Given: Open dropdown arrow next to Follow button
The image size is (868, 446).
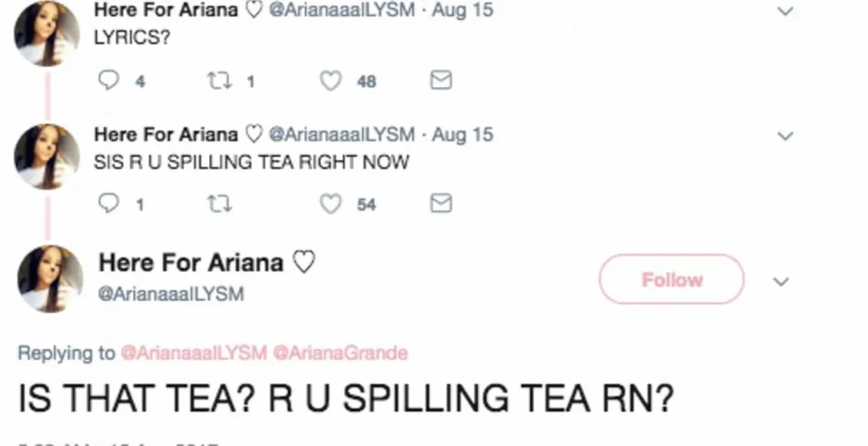Looking at the screenshot, I should [x=780, y=282].
